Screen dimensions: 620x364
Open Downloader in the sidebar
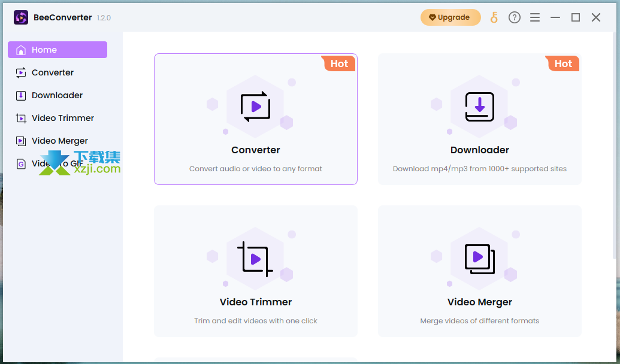tap(58, 95)
